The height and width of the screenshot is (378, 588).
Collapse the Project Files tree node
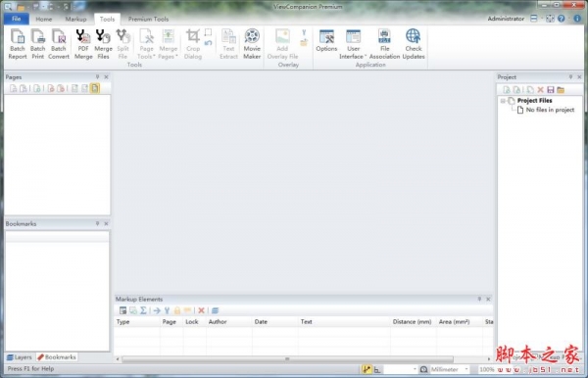point(503,101)
